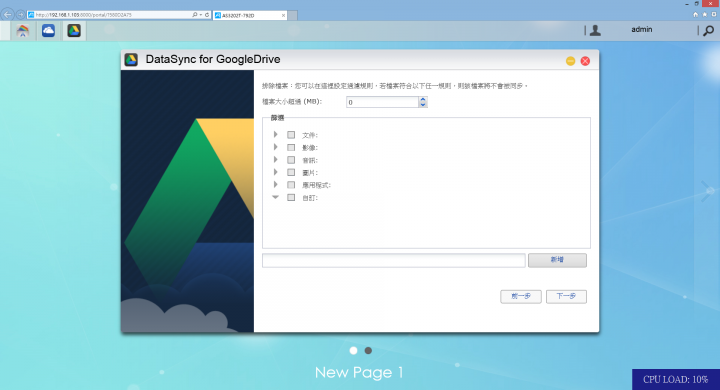720x390 pixels.
Task: Select the first desktop page dot
Action: pos(353,350)
